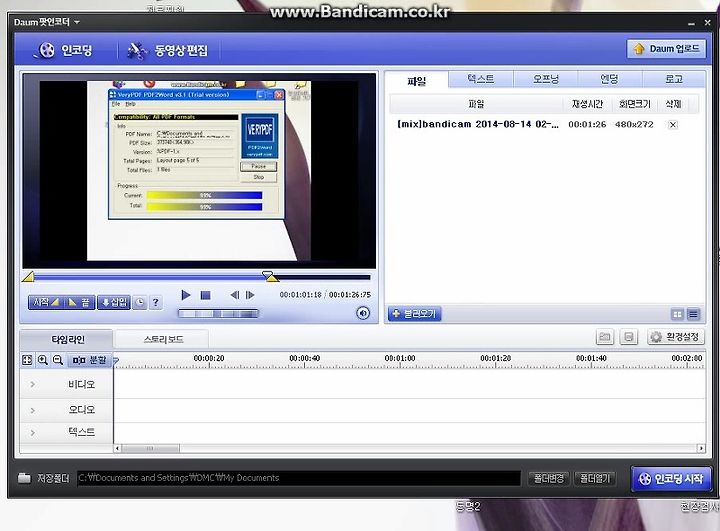Start encoding with 인코딩 시작

coord(671,479)
